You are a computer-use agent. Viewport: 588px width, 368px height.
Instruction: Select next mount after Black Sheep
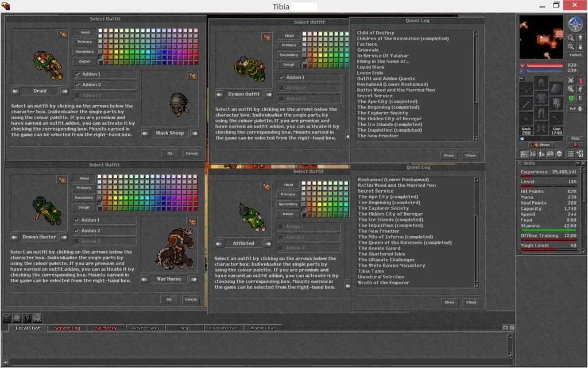click(194, 133)
